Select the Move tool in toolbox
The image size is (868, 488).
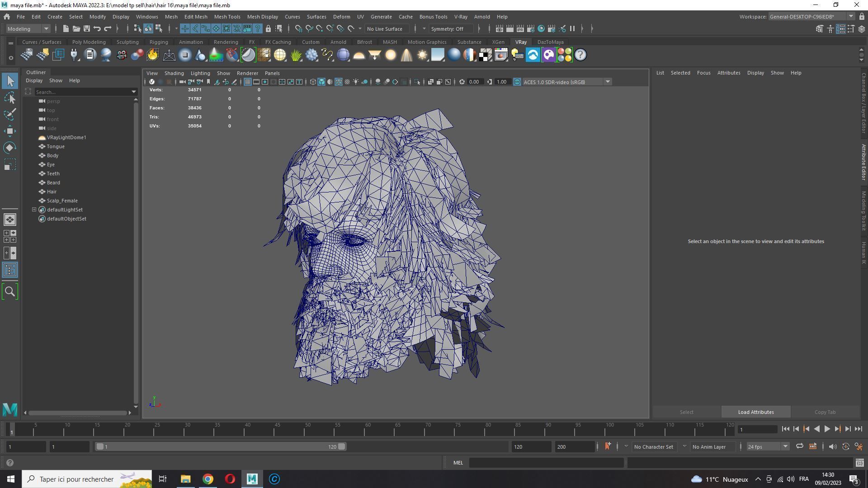(10, 131)
